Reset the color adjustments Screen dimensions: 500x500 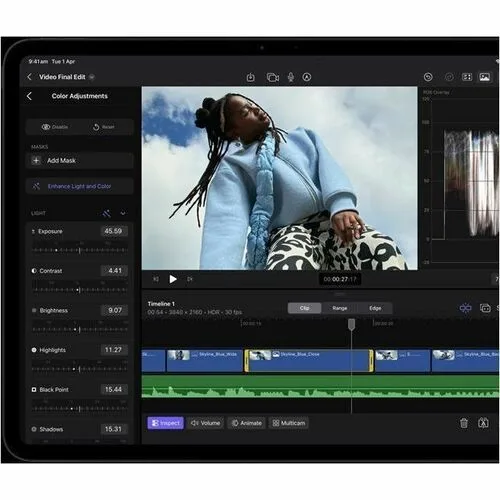click(x=104, y=127)
